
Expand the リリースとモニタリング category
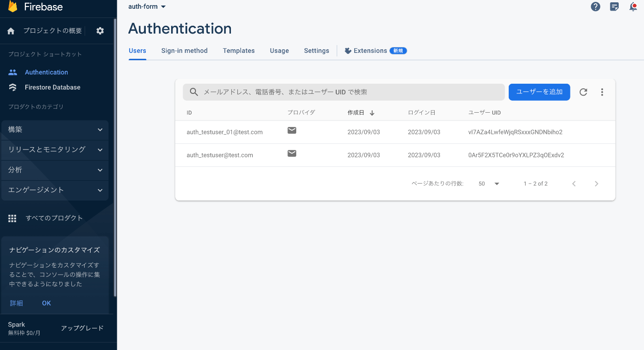55,149
